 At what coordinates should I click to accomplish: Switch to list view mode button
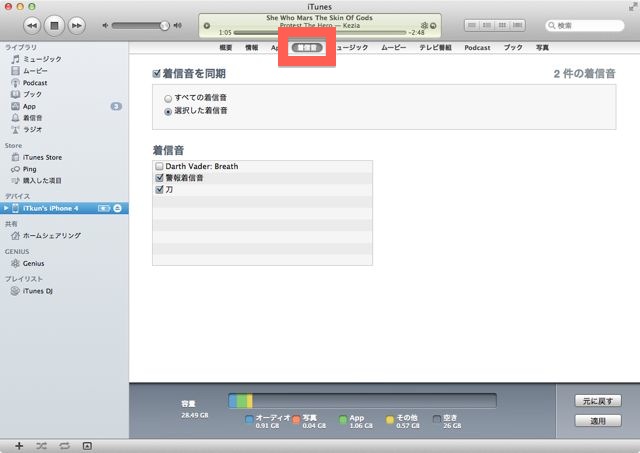tap(471, 25)
